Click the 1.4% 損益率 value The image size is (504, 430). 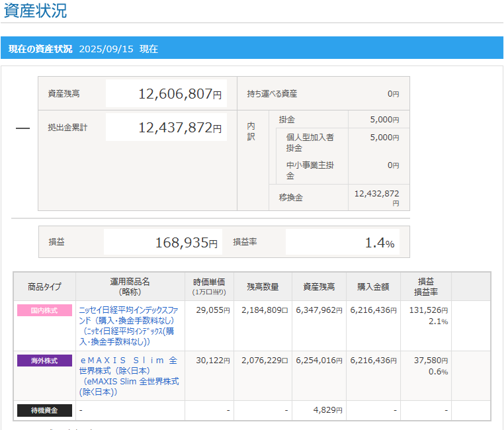tap(380, 243)
